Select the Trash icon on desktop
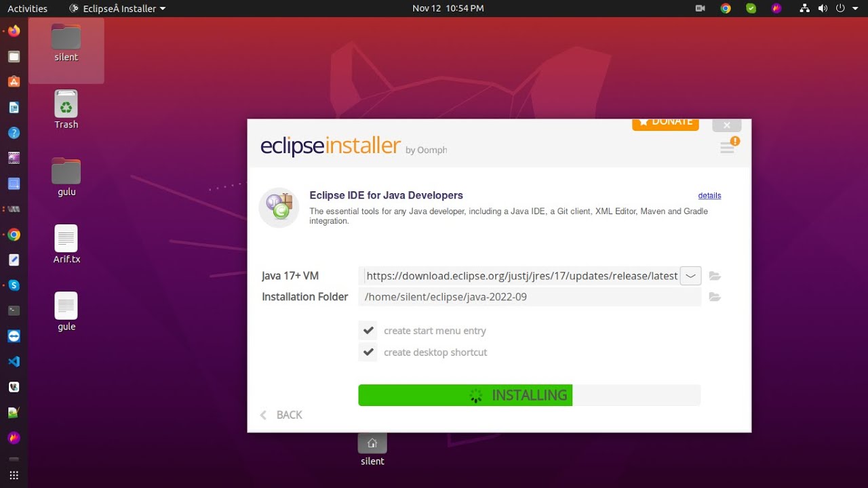 tap(66, 110)
